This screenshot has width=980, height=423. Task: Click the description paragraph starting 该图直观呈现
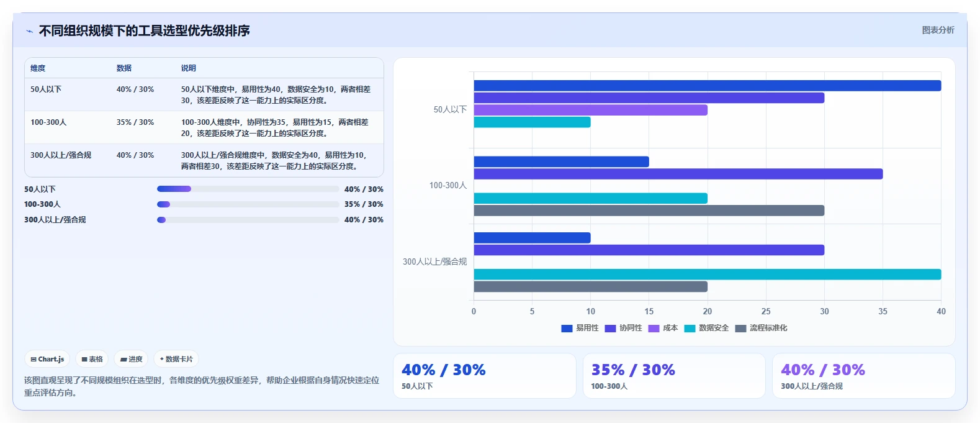pyautogui.click(x=202, y=386)
